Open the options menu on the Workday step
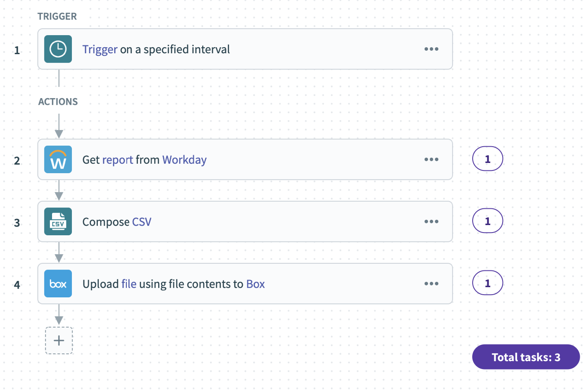Image resolution: width=585 pixels, height=392 pixels. (431, 159)
